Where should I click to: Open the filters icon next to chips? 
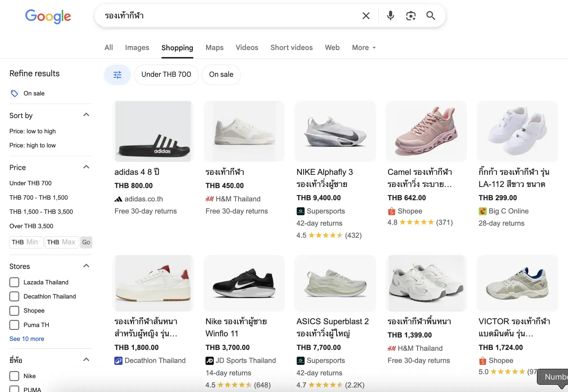coord(117,75)
